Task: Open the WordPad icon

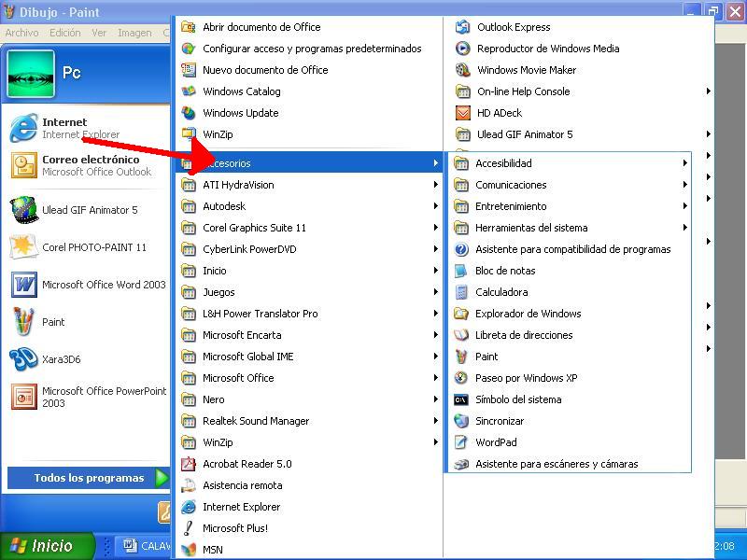Action: (461, 442)
